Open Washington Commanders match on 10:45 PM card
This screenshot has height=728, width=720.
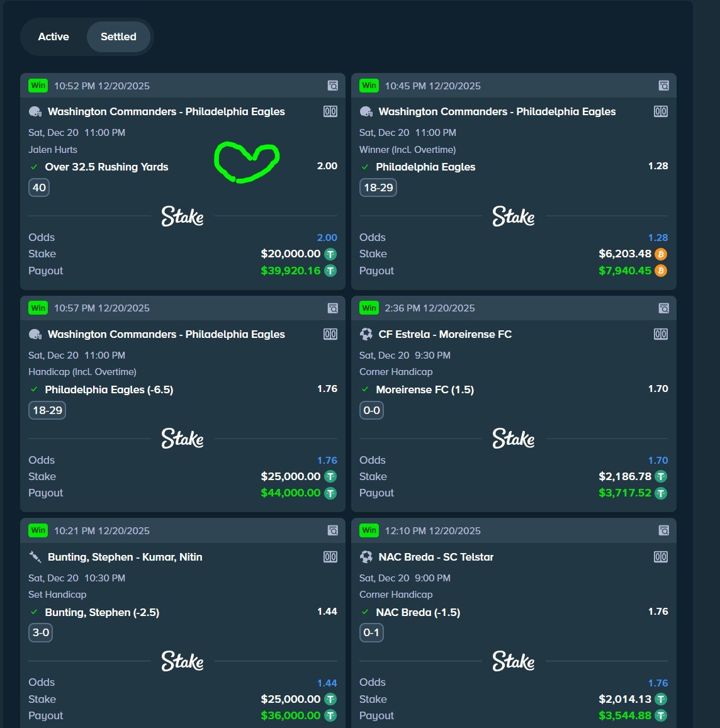(497, 111)
